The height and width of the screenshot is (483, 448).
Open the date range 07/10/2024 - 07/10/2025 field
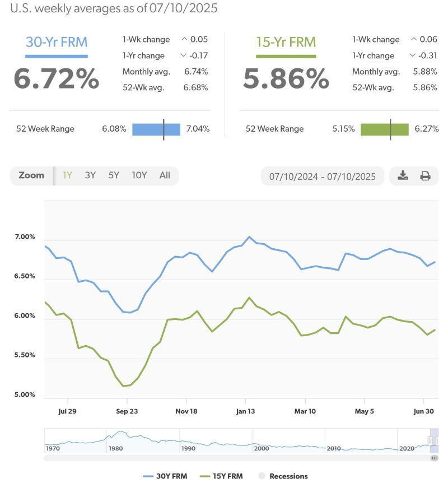click(323, 176)
